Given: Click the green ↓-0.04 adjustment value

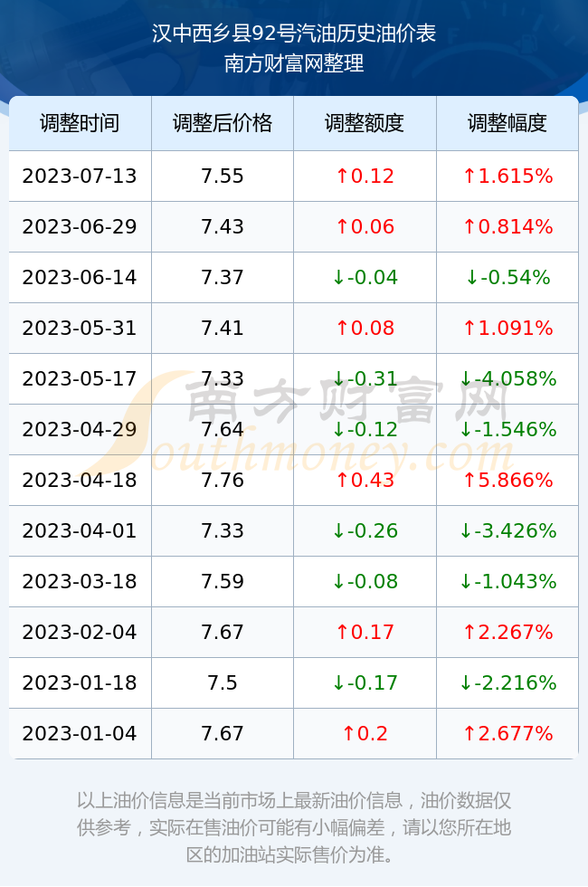Looking at the screenshot, I should pyautogui.click(x=365, y=277).
